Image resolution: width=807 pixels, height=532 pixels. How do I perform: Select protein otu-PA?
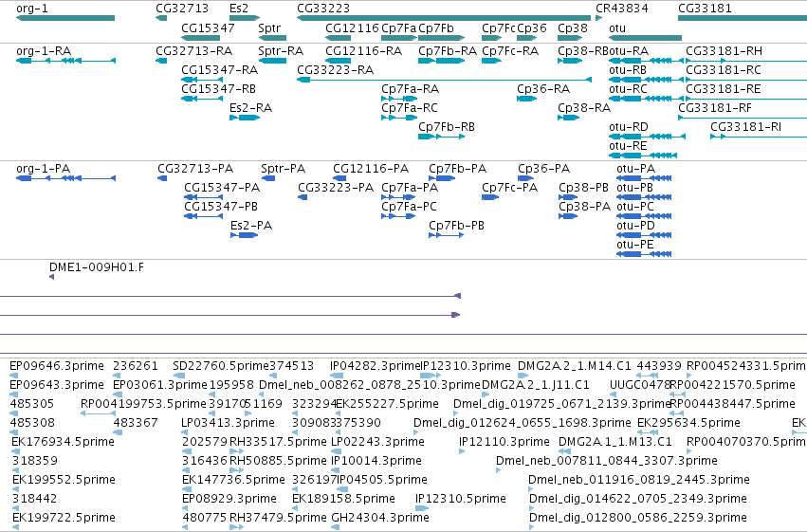point(644,178)
